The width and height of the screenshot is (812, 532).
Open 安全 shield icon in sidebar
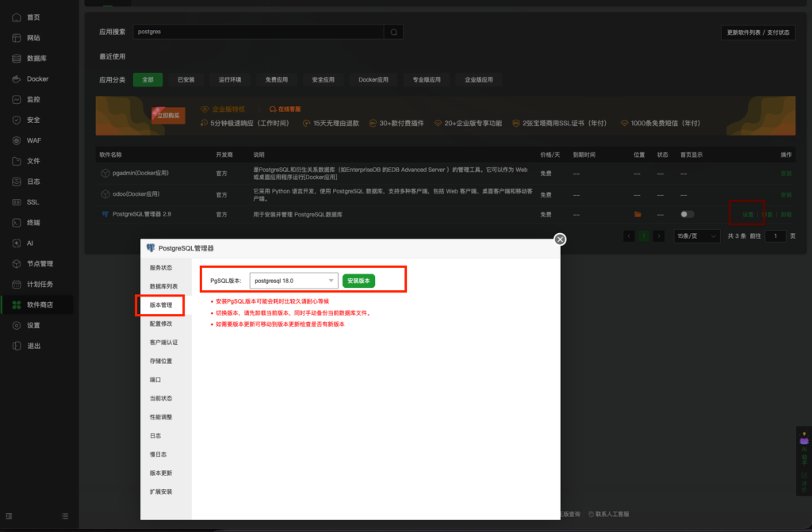tap(17, 121)
